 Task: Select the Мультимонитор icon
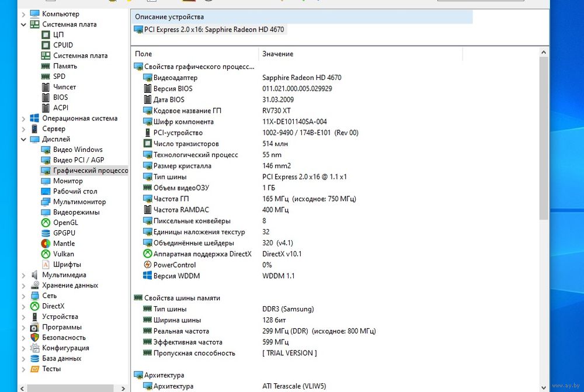pos(46,202)
